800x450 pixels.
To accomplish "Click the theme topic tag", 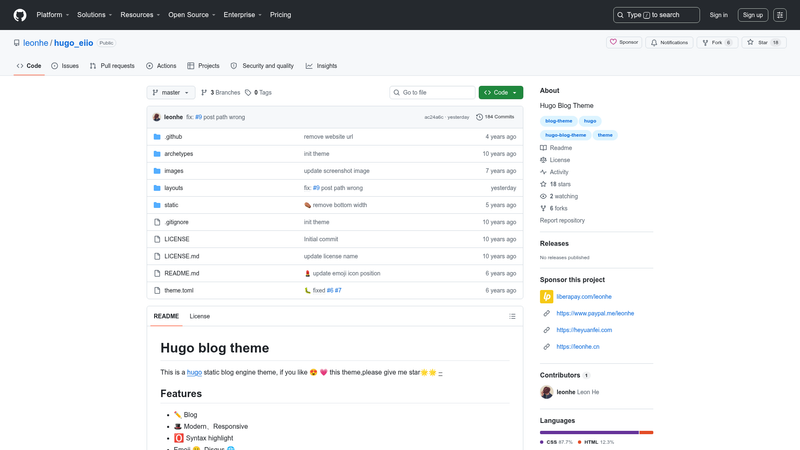I will click(605, 135).
